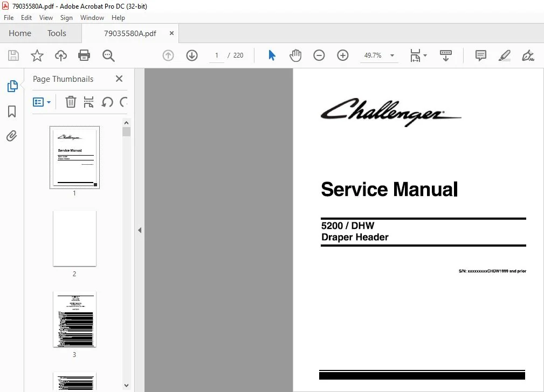The height and width of the screenshot is (392, 544).
Task: Open the thumbnails options dropdown
Action: click(x=42, y=102)
